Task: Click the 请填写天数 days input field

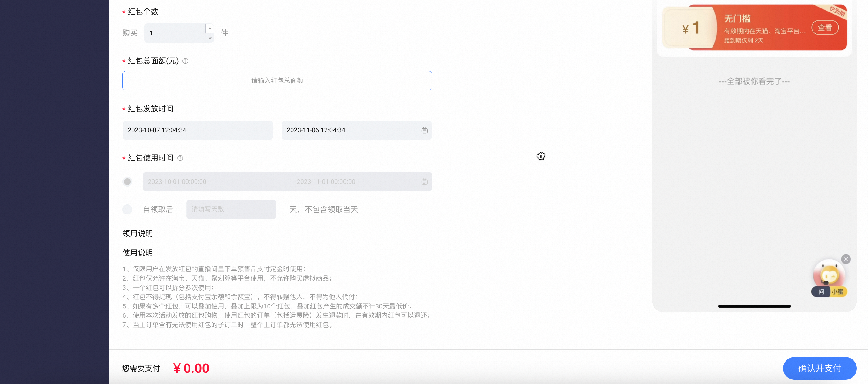Action: tap(231, 209)
